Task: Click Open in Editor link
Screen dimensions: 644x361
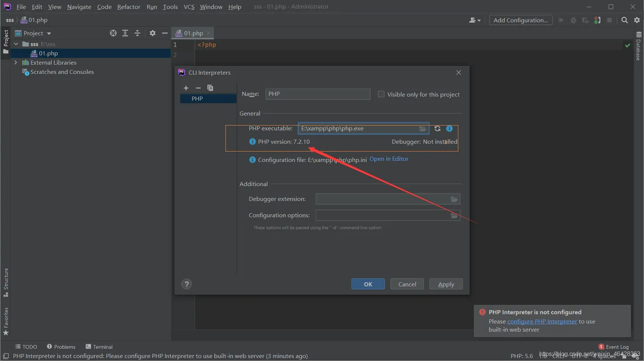Action: pyautogui.click(x=389, y=159)
